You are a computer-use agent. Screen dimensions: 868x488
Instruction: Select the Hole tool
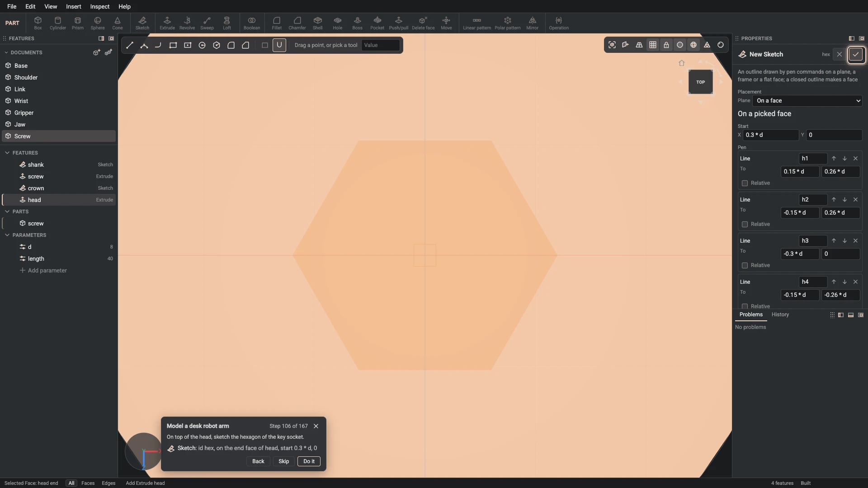338,23
